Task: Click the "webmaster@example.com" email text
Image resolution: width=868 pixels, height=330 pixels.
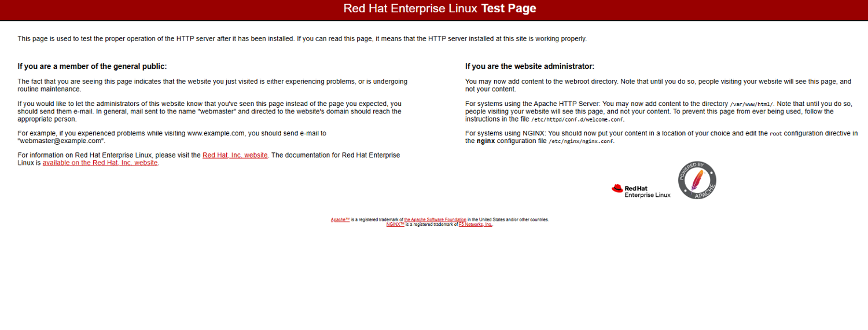Action: (x=61, y=141)
